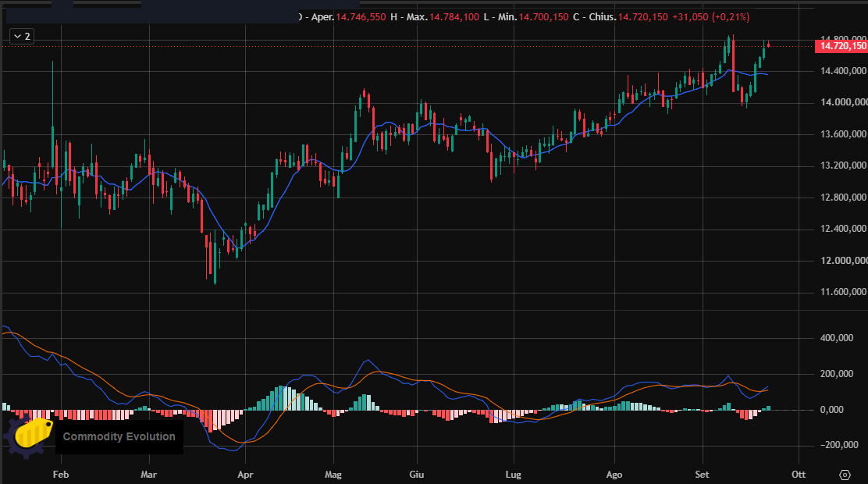Click the 14.400,000 price axis label
The width and height of the screenshot is (868, 484).
tap(844, 71)
